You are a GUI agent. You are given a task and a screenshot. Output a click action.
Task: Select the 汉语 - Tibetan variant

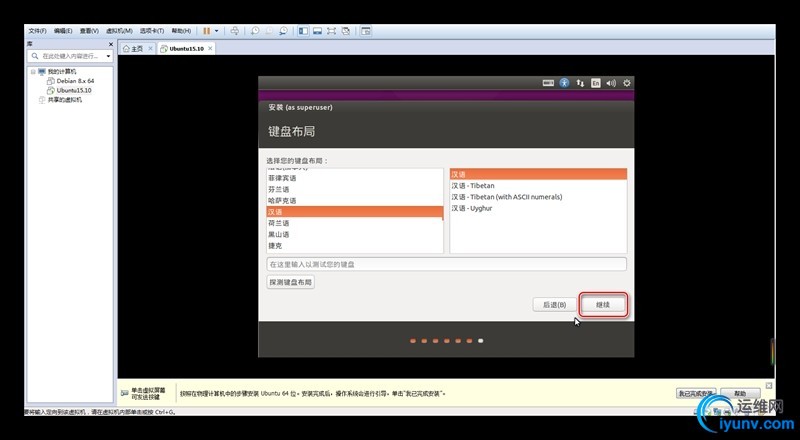(x=538, y=186)
